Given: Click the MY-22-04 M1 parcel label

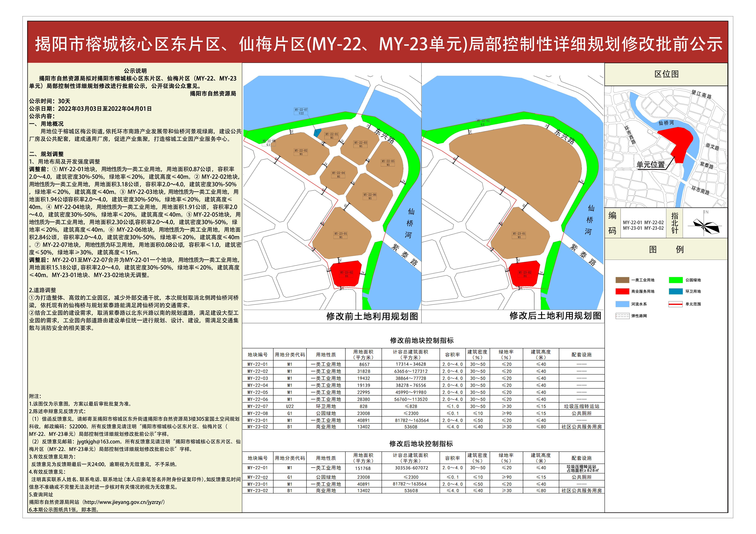Looking at the screenshot, I should coord(338,175).
